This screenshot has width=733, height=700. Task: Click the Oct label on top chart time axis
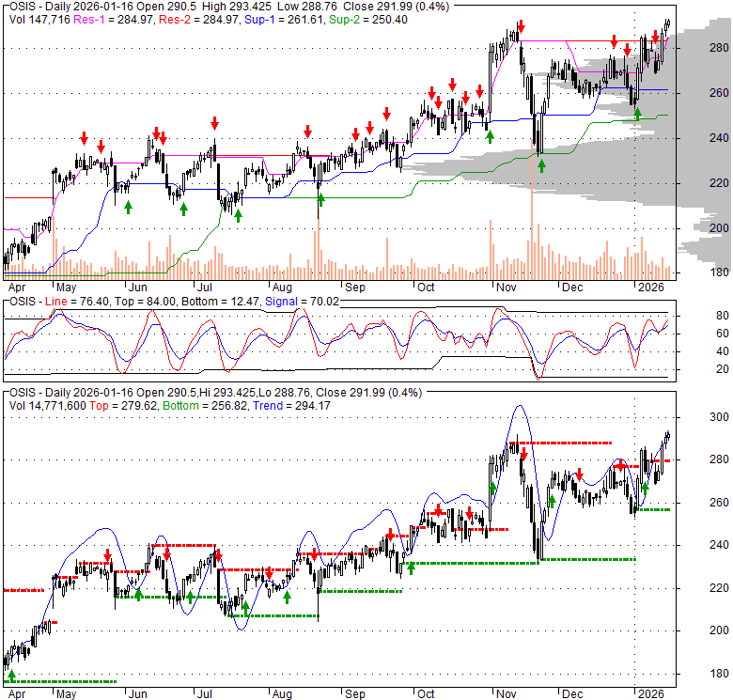426,288
